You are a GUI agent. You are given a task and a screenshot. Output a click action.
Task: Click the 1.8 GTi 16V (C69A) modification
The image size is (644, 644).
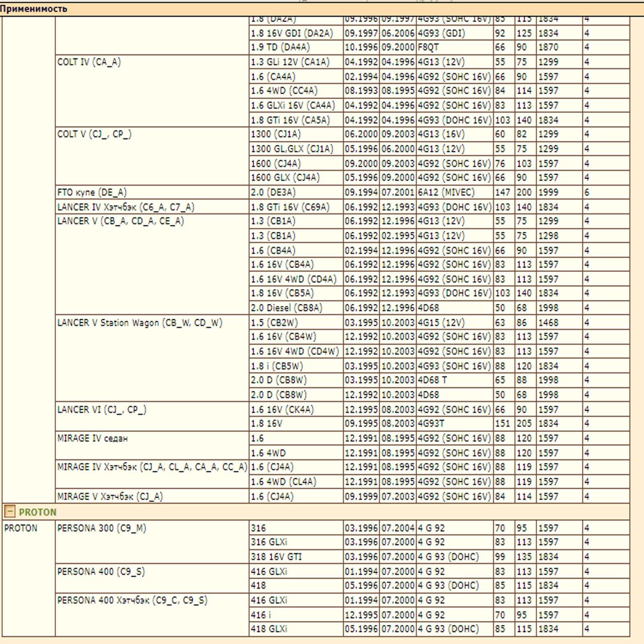296,207
